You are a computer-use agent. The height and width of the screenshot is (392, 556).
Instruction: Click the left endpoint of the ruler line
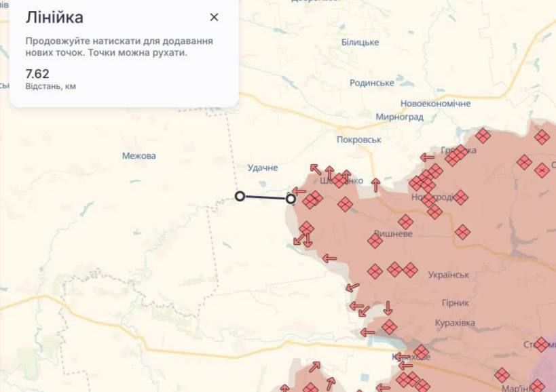coord(240,196)
